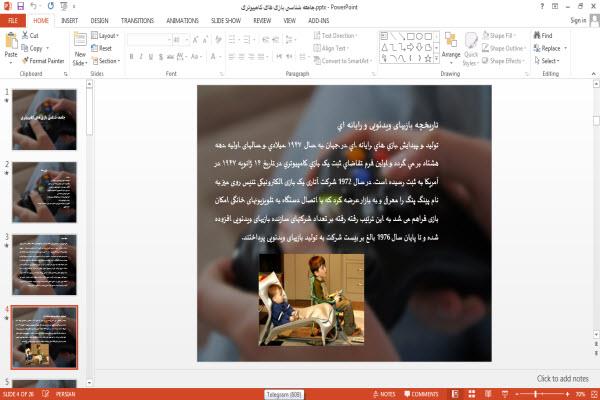This screenshot has height=400, width=600.
Task: Open the Shape Outline dropdown
Action: (x=504, y=48)
